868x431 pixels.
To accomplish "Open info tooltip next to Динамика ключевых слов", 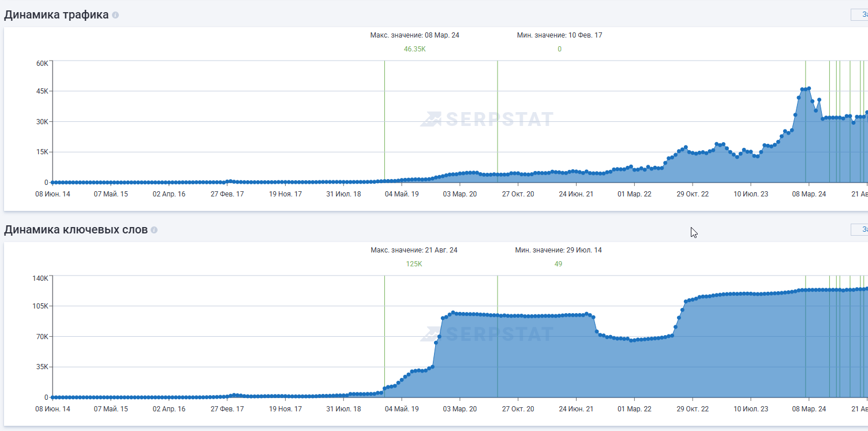I will [x=154, y=230].
